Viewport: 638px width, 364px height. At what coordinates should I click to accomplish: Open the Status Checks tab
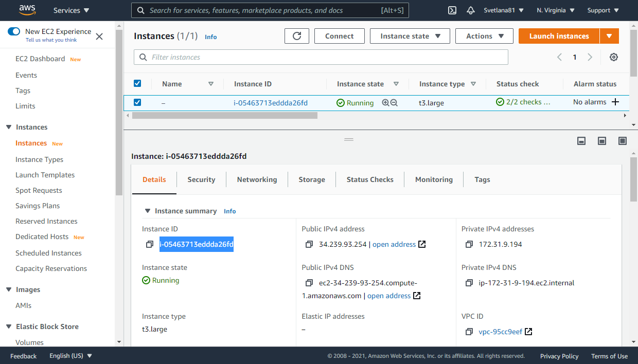tap(370, 179)
